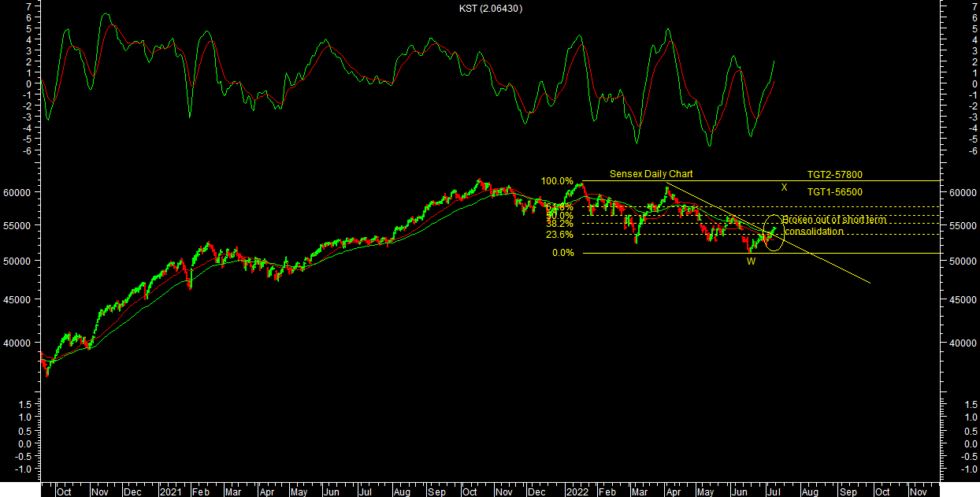Select the descending yellow trendline's lower end
The image size is (980, 497).
(868, 282)
